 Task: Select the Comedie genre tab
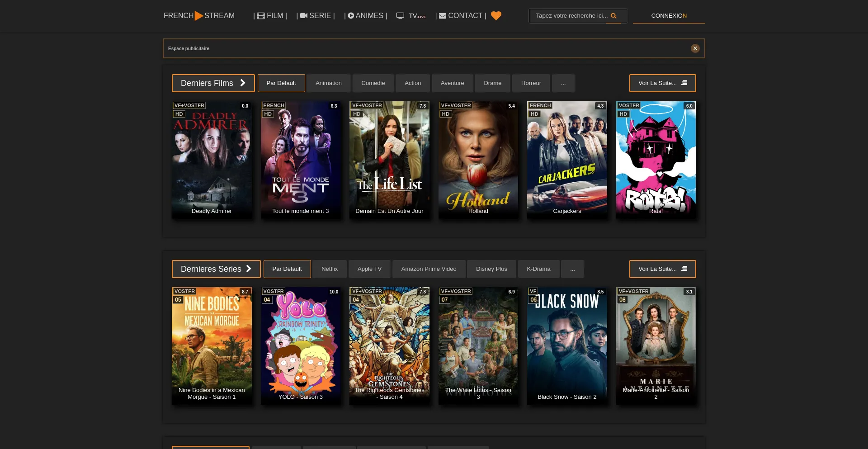[373, 83]
